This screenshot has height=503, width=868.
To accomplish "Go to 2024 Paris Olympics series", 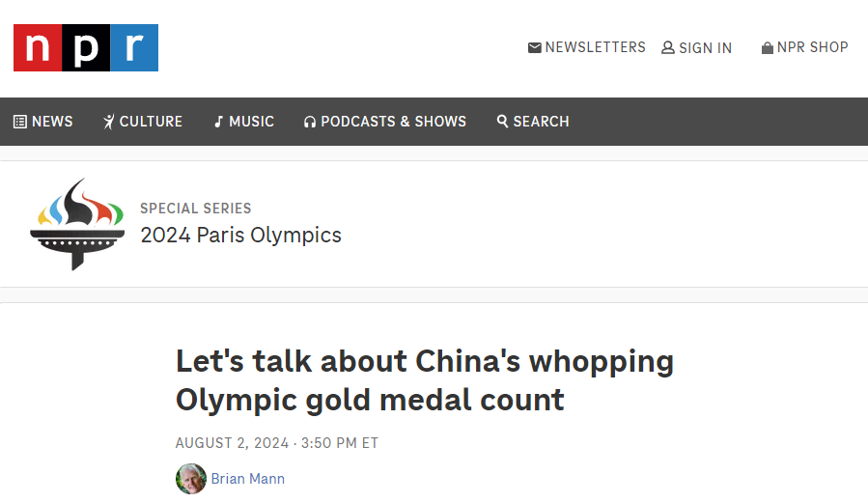I will (240, 235).
